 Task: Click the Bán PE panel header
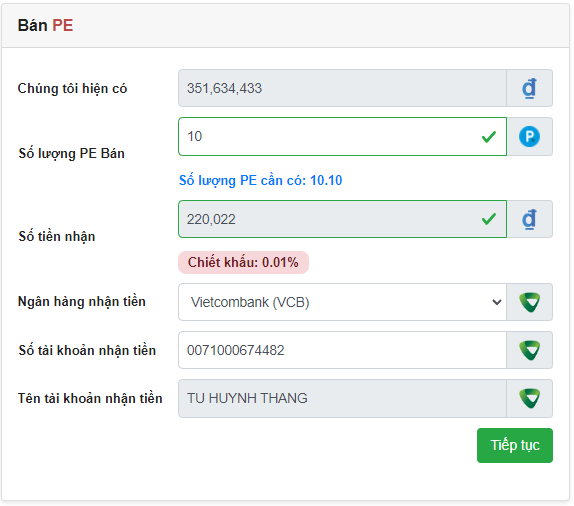pos(285,26)
